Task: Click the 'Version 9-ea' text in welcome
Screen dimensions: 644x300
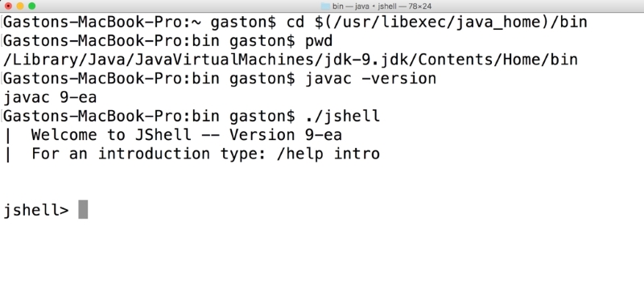Action: click(286, 134)
